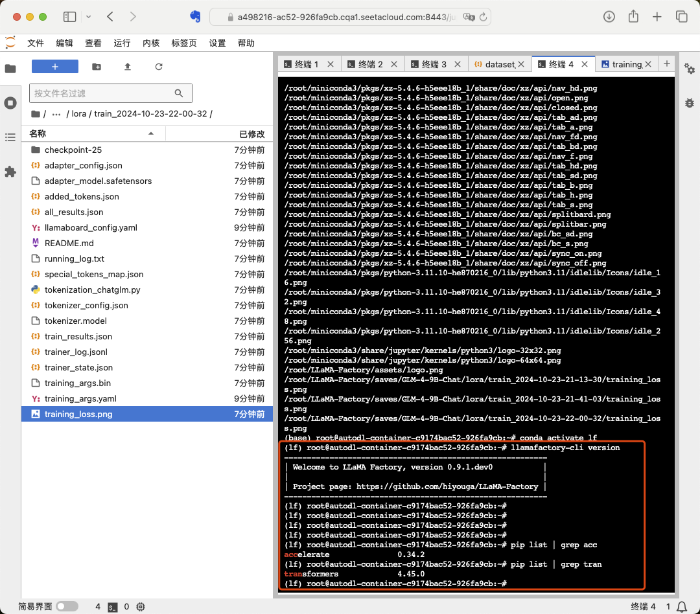This screenshot has height=614, width=700.
Task: Open the 内核 kernel menu
Action: click(151, 43)
